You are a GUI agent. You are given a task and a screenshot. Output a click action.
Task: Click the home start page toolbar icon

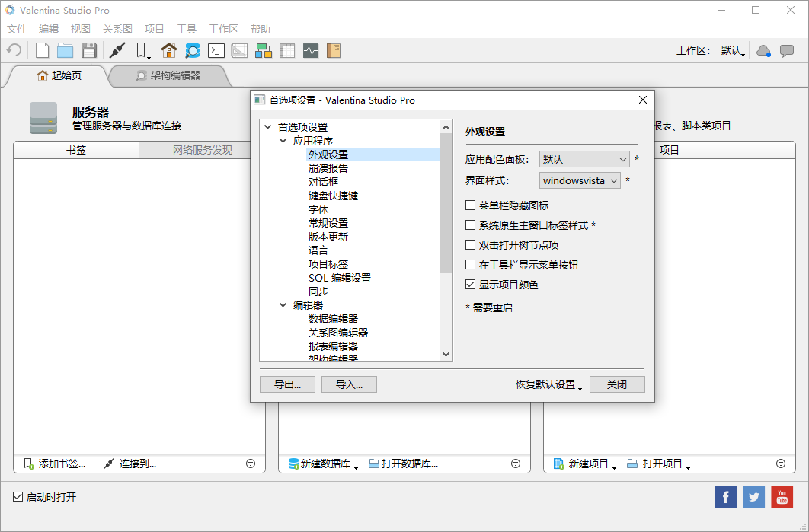(x=168, y=50)
